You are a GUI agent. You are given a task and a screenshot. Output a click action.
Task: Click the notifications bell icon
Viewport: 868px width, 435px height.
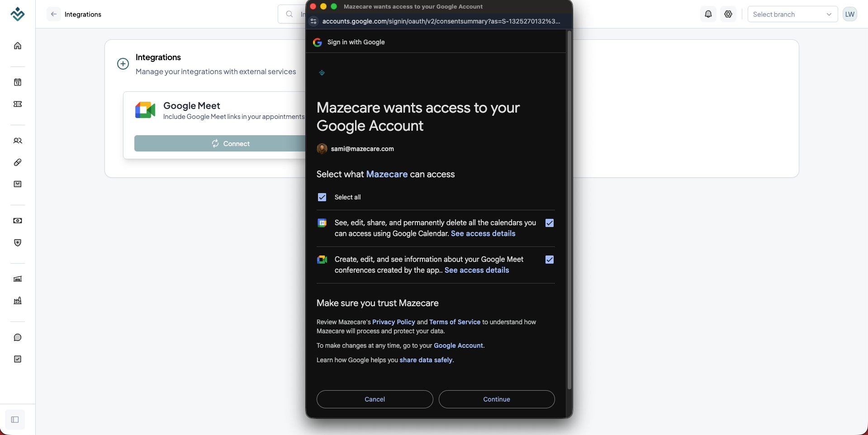coord(708,14)
